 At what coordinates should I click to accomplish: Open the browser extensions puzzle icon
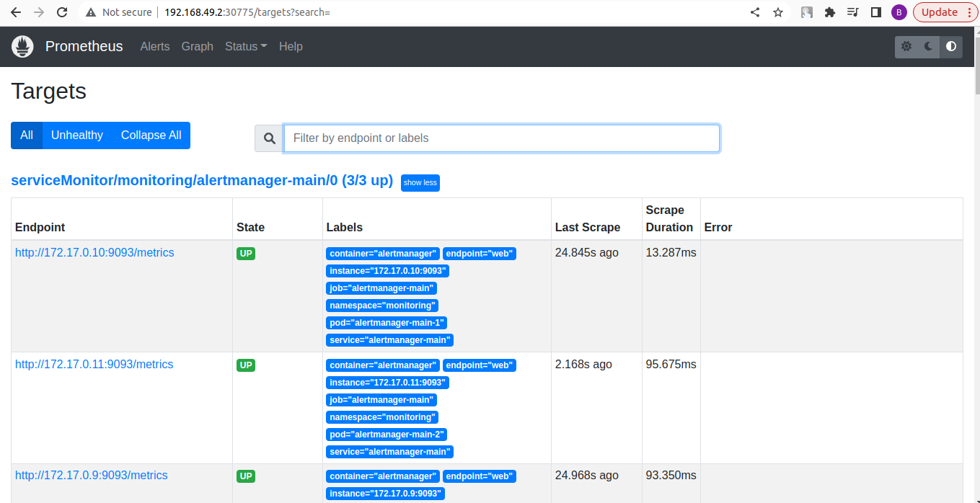pos(830,12)
